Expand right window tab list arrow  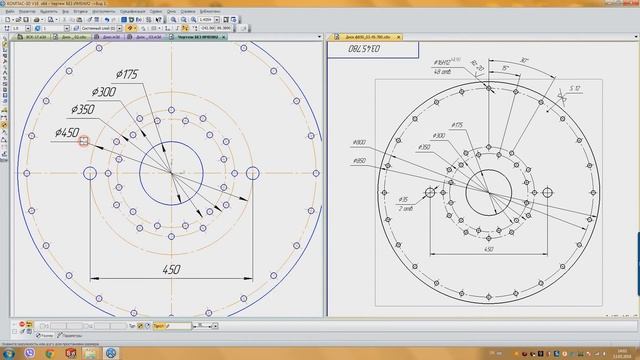pyautogui.click(x=636, y=37)
